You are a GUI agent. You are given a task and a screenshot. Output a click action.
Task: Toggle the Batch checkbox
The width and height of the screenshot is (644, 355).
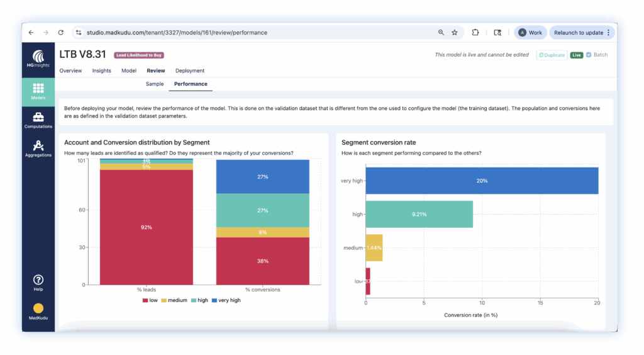click(x=589, y=55)
